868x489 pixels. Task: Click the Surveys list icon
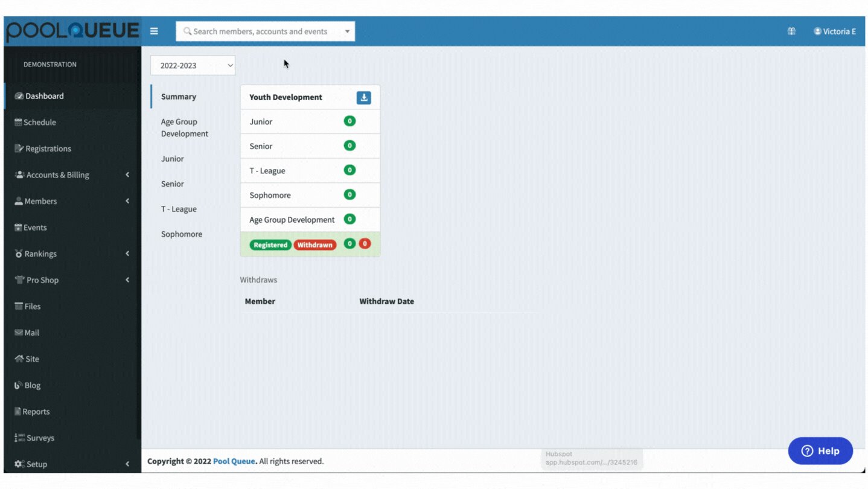coord(19,438)
